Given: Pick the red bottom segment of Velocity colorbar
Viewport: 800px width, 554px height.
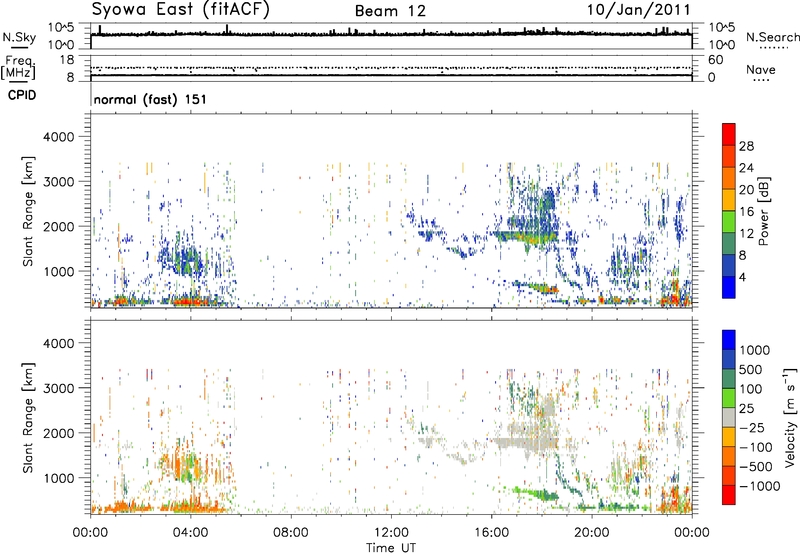Looking at the screenshot, I should (729, 495).
